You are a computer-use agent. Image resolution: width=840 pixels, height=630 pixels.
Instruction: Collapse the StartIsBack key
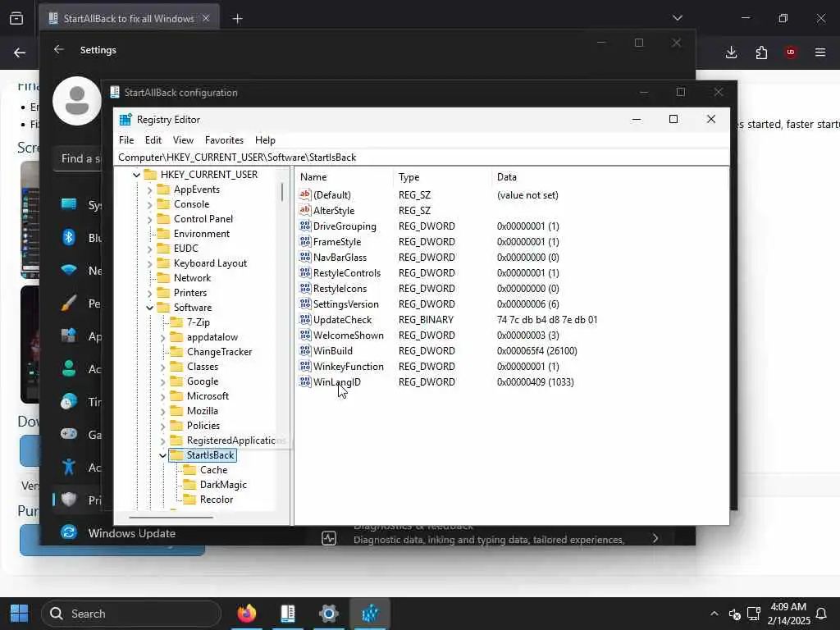(x=163, y=455)
